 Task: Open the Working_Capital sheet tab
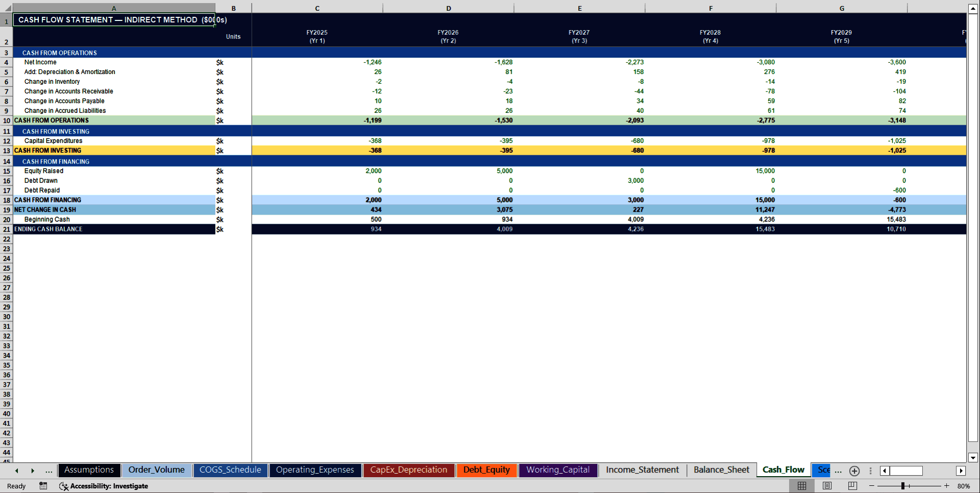(558, 470)
